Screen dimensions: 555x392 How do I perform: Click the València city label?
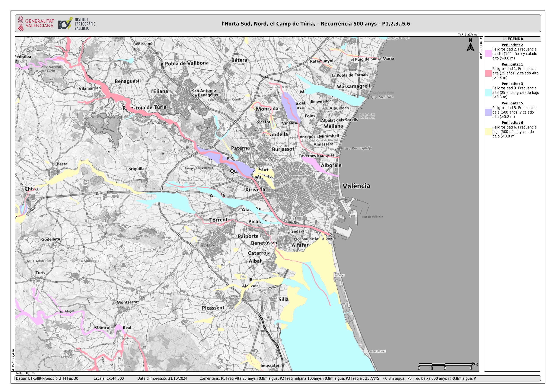(356, 186)
